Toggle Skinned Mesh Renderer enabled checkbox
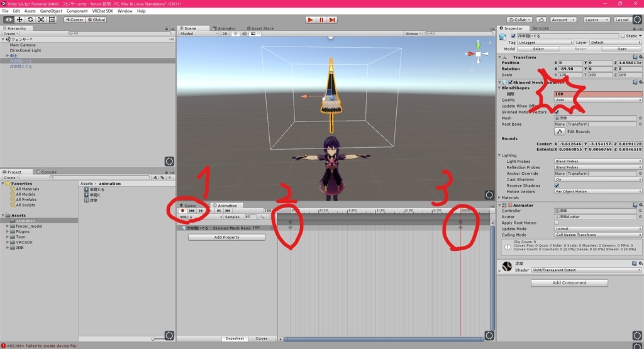 pyautogui.click(x=511, y=82)
